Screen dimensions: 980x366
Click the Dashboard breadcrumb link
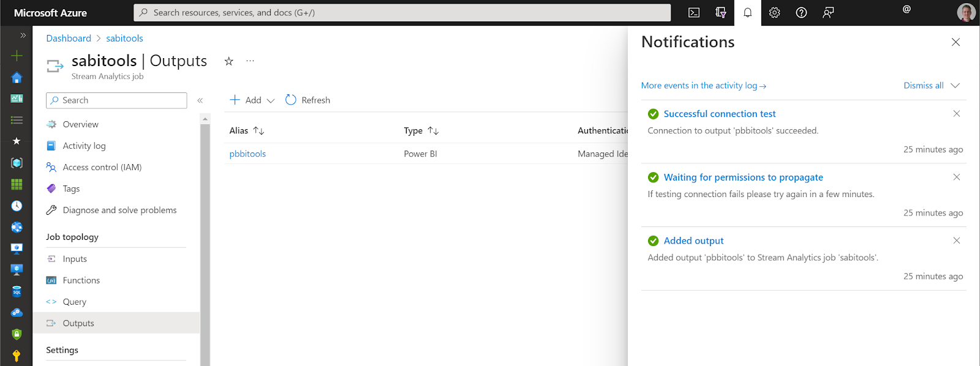click(69, 39)
